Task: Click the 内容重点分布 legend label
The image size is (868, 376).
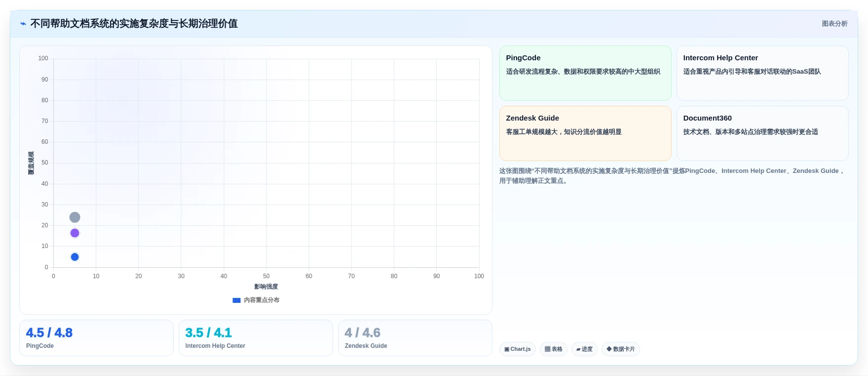Action: (262, 300)
